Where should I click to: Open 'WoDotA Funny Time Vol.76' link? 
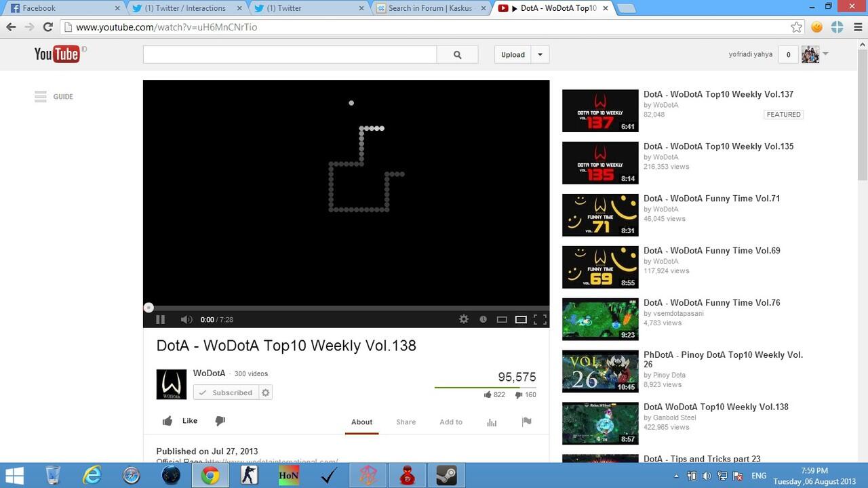point(711,303)
